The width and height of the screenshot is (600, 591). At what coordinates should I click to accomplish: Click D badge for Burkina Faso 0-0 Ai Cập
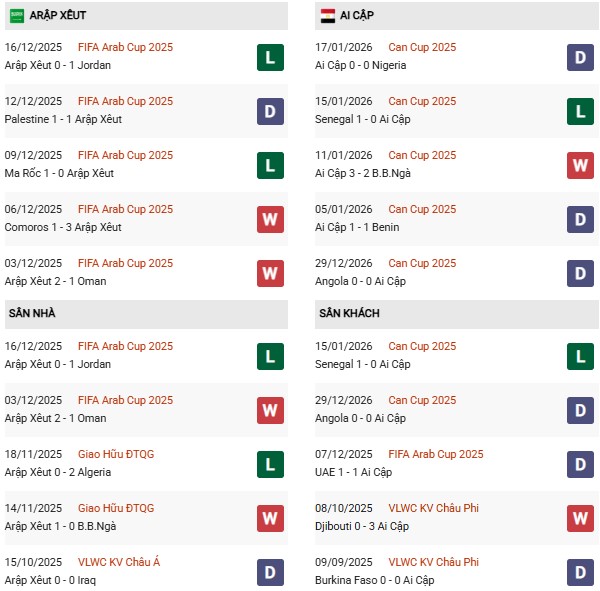click(581, 572)
